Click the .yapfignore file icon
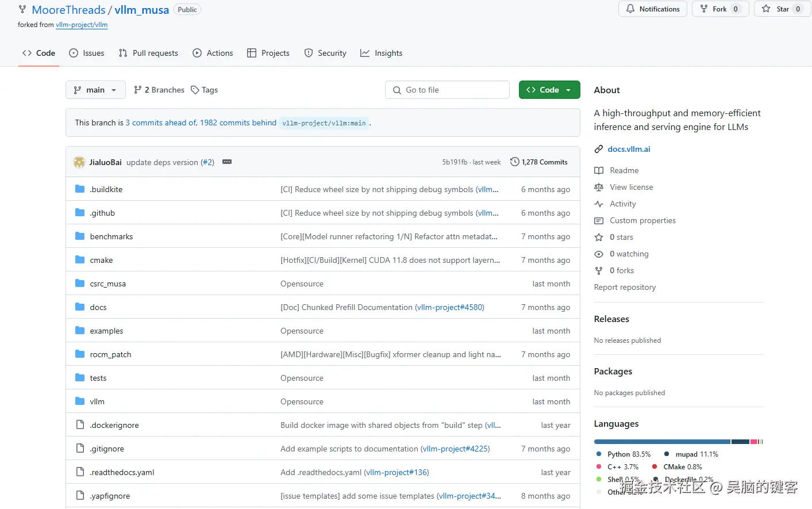812x509 pixels. (x=80, y=496)
